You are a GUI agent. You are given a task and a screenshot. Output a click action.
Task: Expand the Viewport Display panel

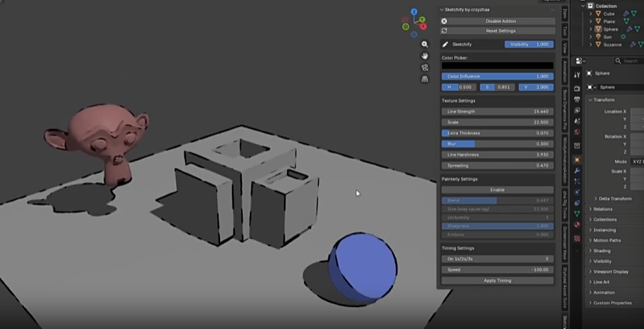pos(611,271)
